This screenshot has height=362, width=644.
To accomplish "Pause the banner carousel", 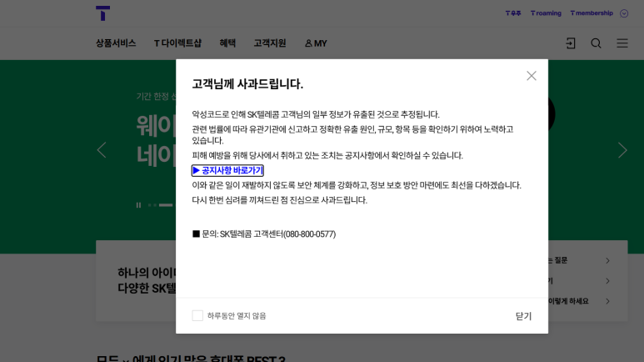I will coord(138,205).
